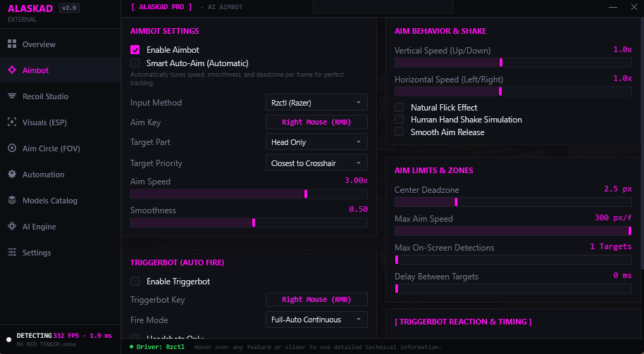The image size is (644, 354).
Task: Click the Aim Speed slider track
Action: [249, 194]
